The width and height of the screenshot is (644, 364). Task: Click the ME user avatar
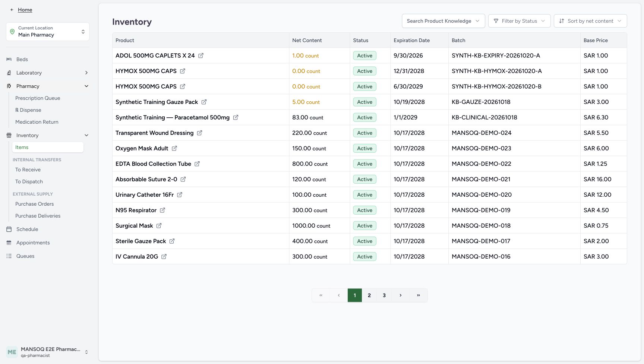click(12, 352)
